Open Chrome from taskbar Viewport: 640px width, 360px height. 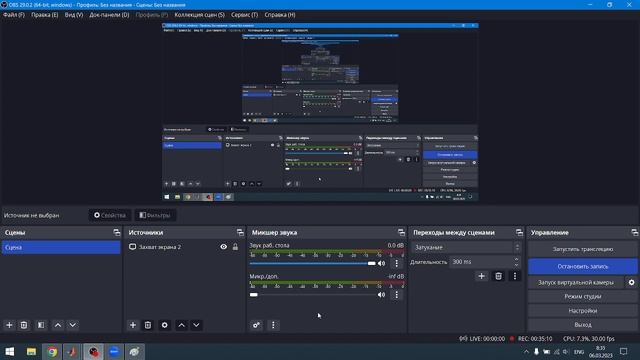[x=52, y=351]
